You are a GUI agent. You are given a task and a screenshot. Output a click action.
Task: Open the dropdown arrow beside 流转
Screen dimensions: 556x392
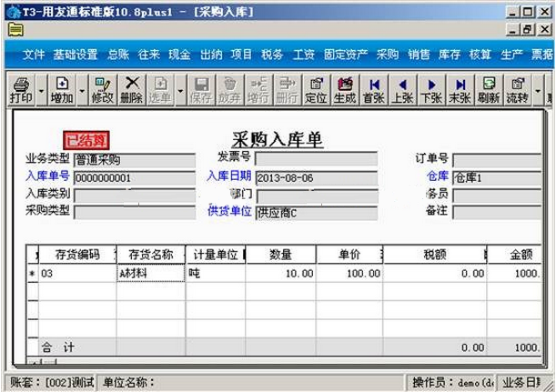pyautogui.click(x=539, y=90)
